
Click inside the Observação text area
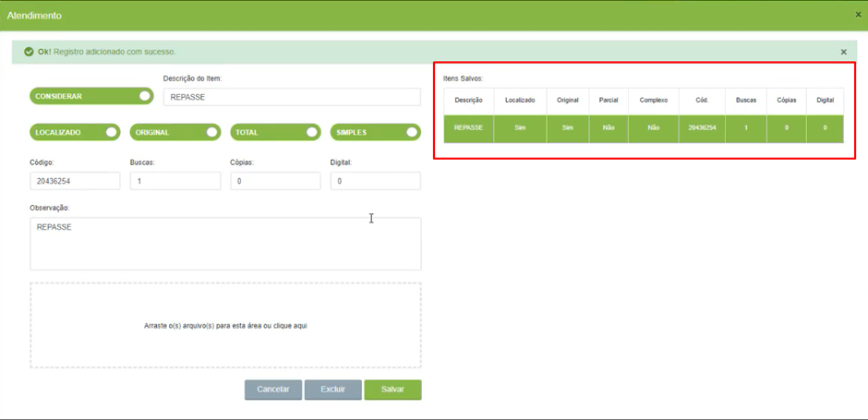(225, 244)
